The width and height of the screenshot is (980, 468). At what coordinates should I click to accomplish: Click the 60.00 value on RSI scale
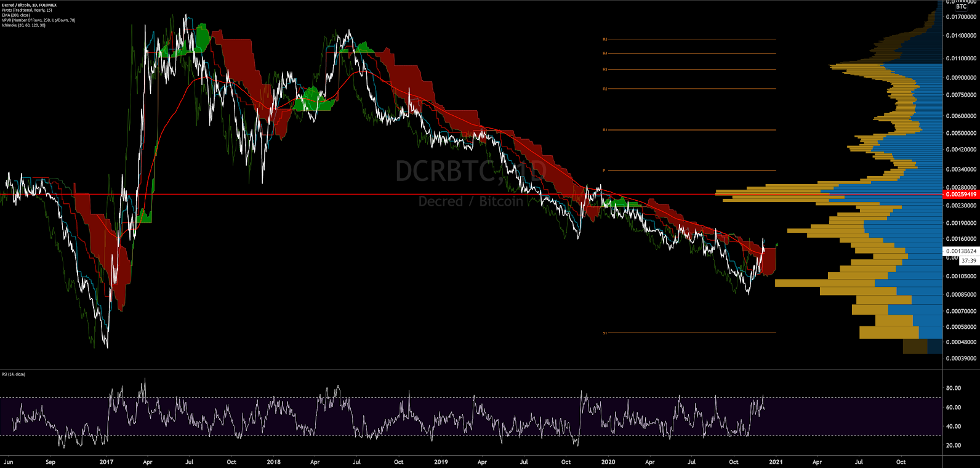[x=954, y=407]
